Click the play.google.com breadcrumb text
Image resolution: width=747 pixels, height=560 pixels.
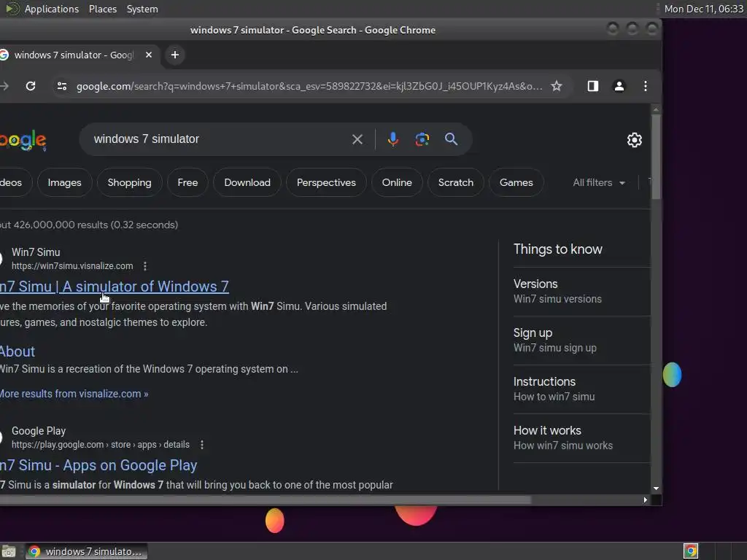(x=101, y=445)
